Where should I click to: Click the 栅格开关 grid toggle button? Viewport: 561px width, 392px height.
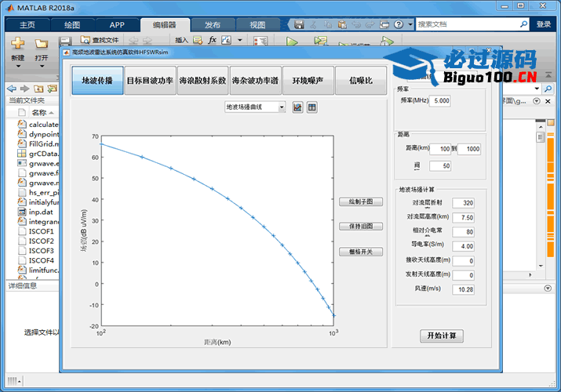(361, 252)
